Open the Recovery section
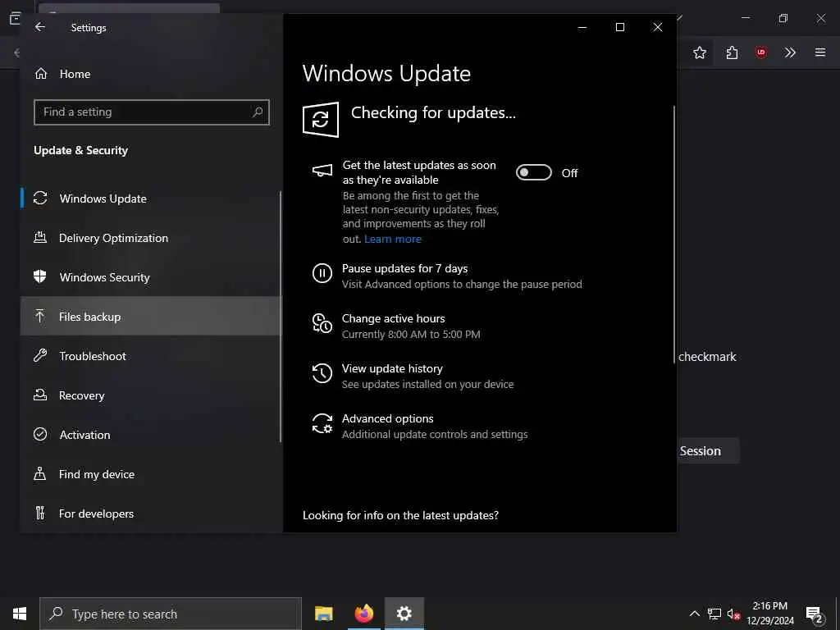840x630 pixels. pos(152,395)
